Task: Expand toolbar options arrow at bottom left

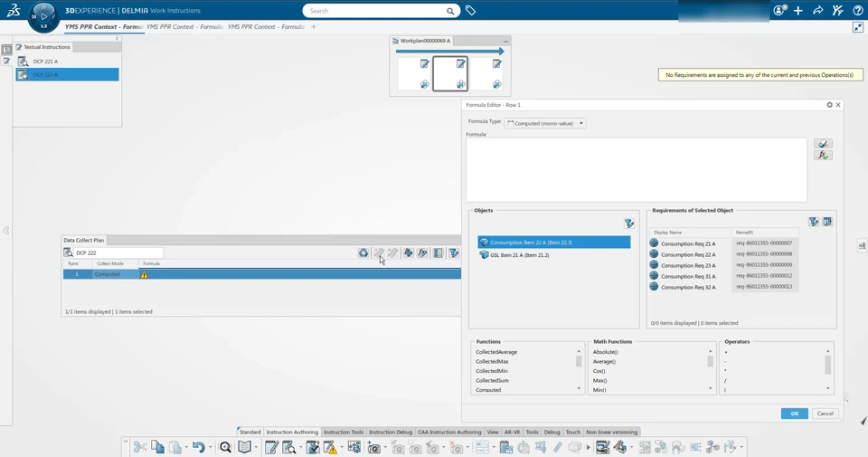Action: tap(126, 442)
